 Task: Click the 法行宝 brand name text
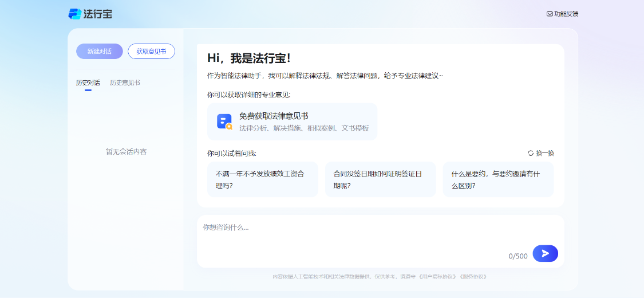pyautogui.click(x=98, y=14)
